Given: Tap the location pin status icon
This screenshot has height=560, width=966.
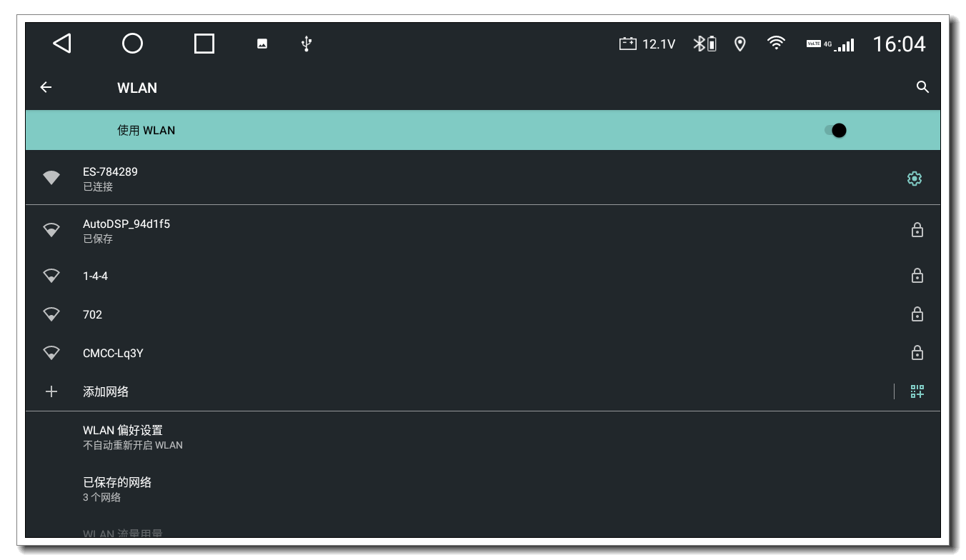Looking at the screenshot, I should [740, 44].
